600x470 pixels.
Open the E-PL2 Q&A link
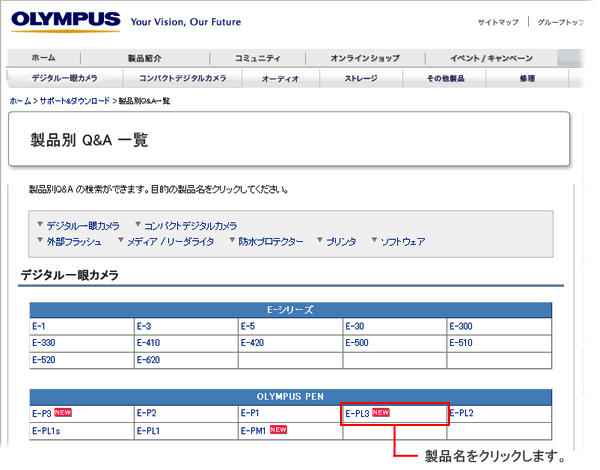[x=461, y=413]
